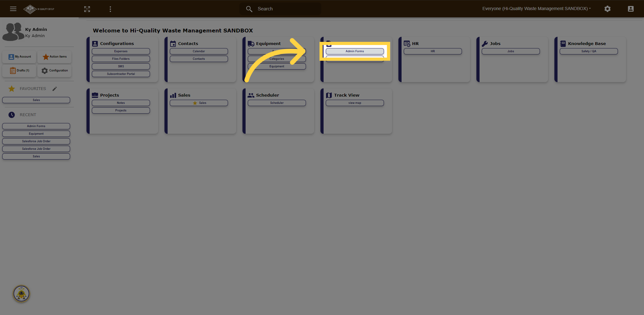Open the highlighted Admin Forms button

(354, 51)
